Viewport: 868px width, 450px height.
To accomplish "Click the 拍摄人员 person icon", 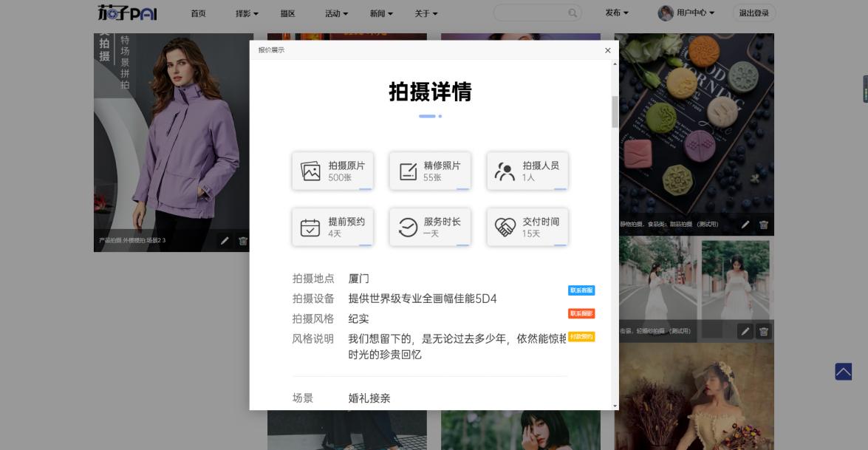I will (x=505, y=171).
